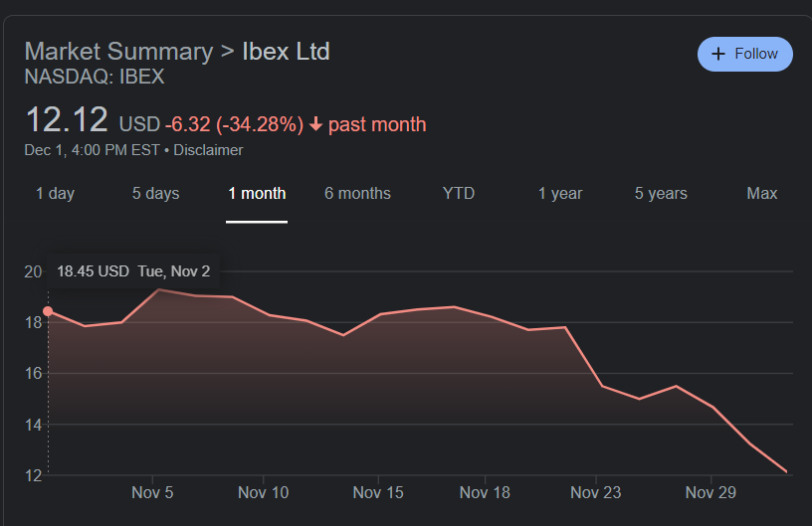Click the past month label

377,124
